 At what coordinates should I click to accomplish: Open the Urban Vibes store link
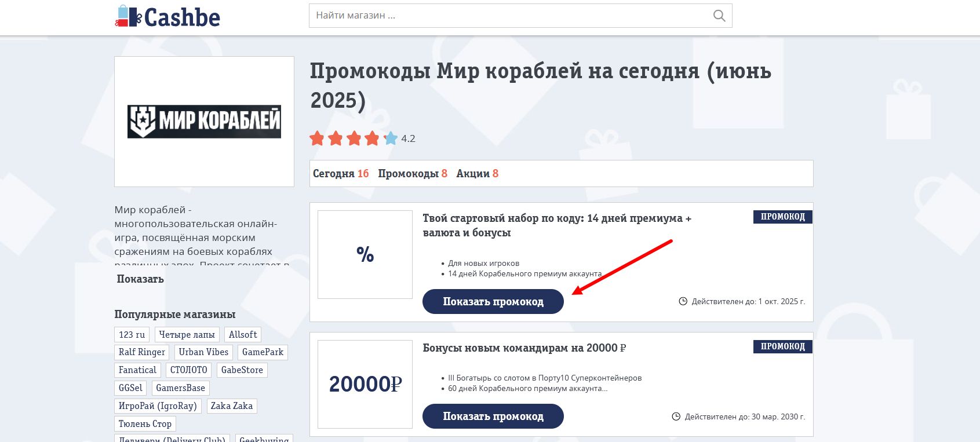[x=203, y=352]
